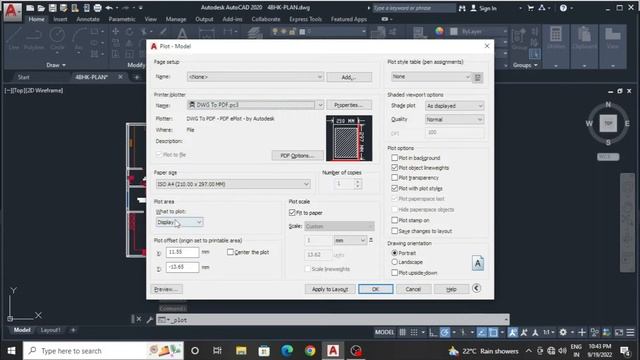The width and height of the screenshot is (640, 360).
Task: Click the Add... page setup button
Action: coord(349,77)
